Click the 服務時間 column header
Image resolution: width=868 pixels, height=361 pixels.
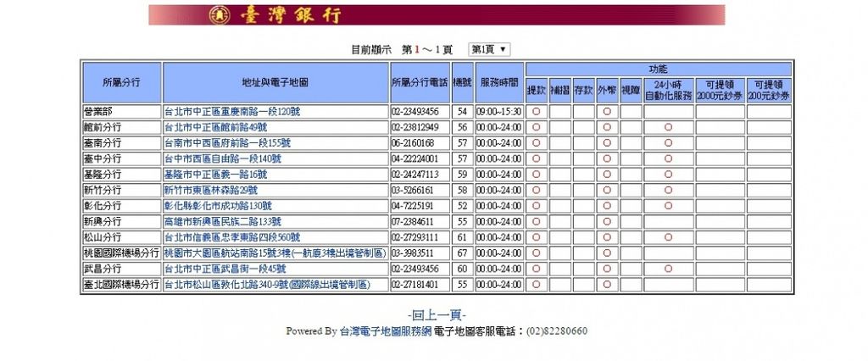point(499,82)
